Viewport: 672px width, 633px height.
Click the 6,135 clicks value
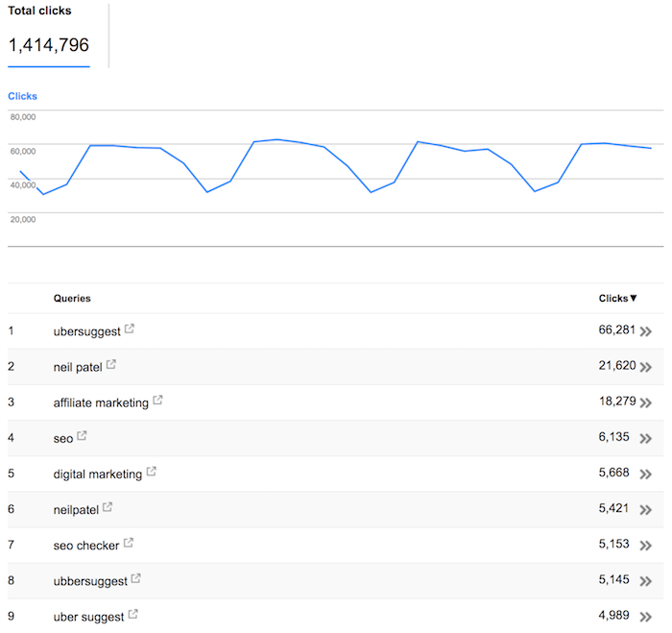click(x=614, y=437)
